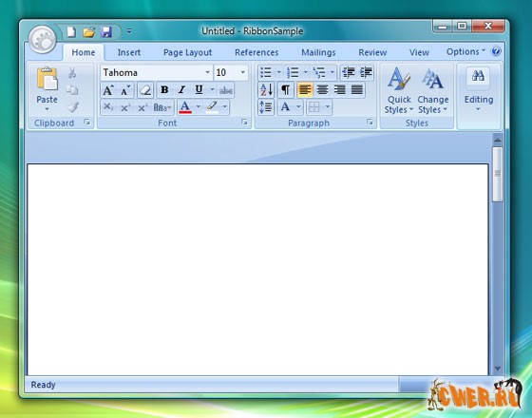
Task: Increase paragraph indent
Action: coord(366,72)
